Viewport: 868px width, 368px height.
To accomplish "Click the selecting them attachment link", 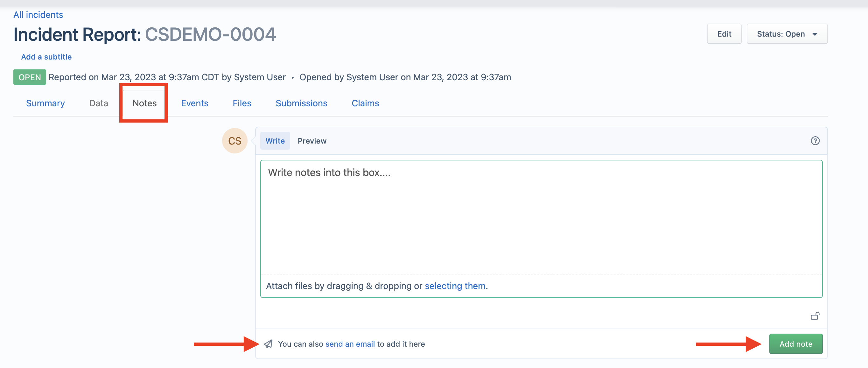I will (455, 286).
